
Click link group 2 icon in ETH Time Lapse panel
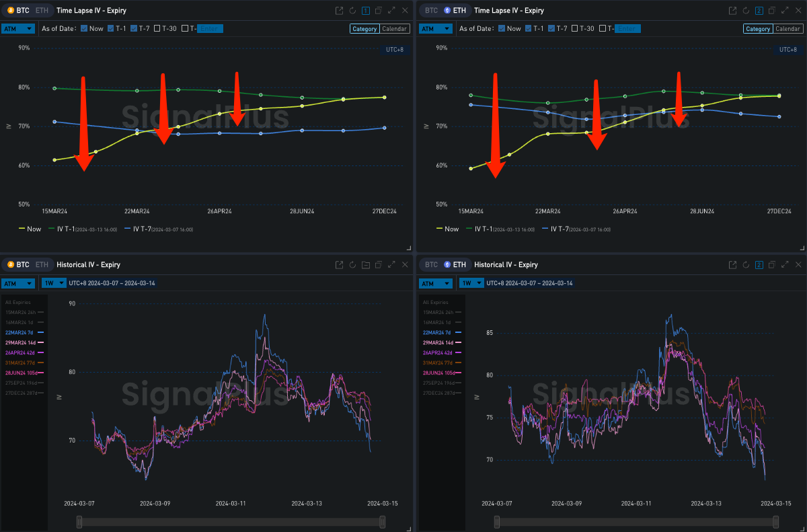tap(759, 11)
